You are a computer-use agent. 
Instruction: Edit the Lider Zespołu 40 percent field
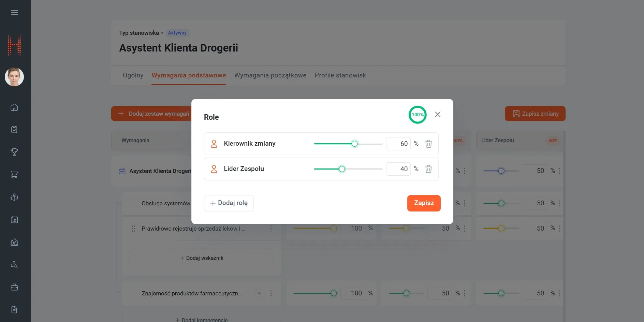pyautogui.click(x=398, y=169)
